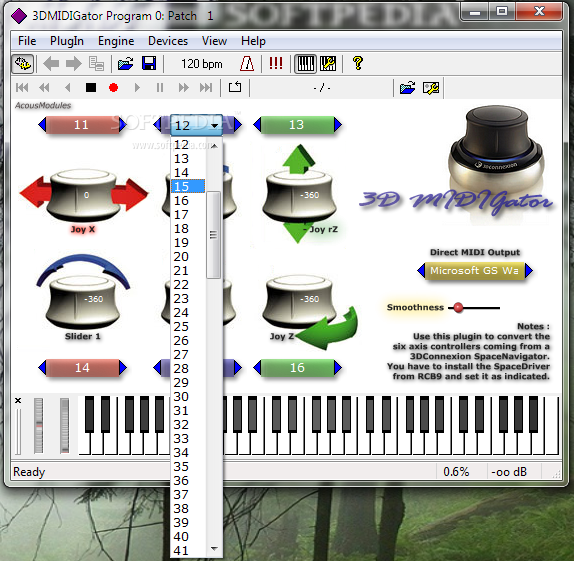Stop playback with the black square button
574x561 pixels.
pos(90,88)
